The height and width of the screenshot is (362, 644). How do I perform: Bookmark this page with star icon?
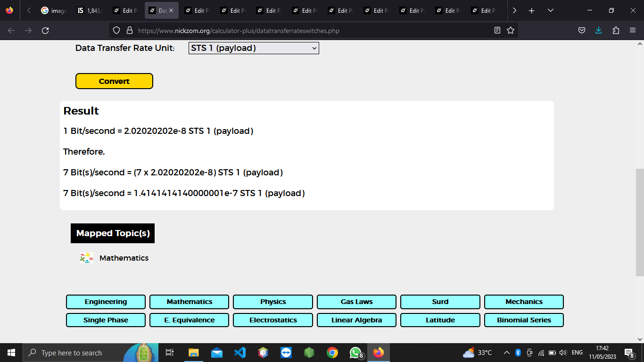pos(511,31)
